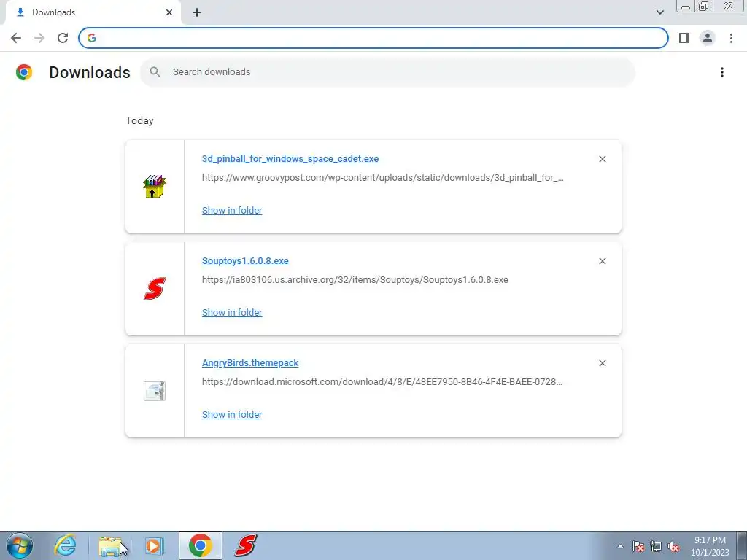
Task: Open Chrome's three-dot main menu
Action: coord(731,38)
